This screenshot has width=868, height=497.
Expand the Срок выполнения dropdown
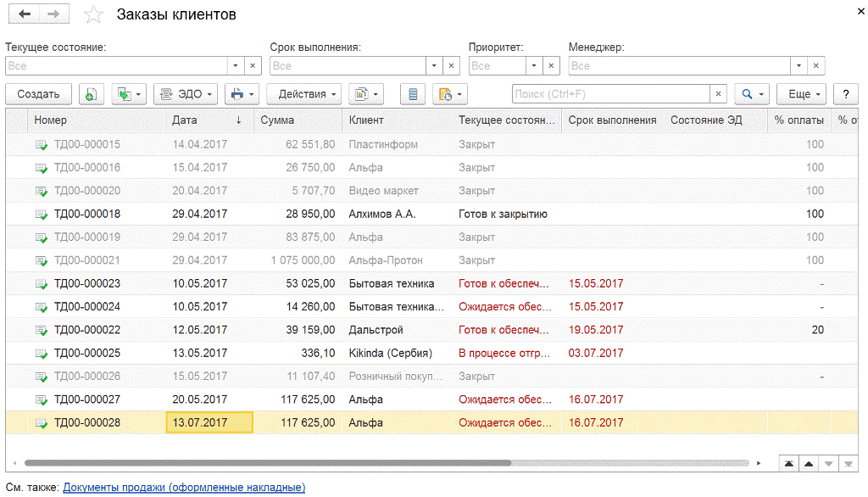point(434,65)
